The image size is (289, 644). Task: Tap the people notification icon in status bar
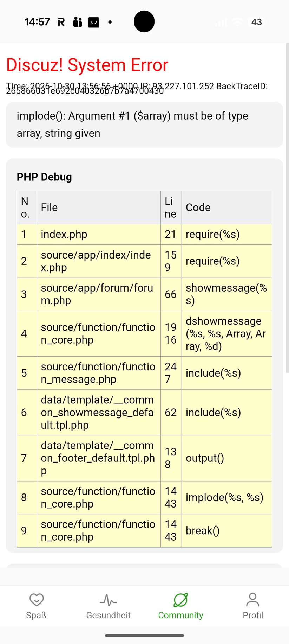tap(77, 22)
